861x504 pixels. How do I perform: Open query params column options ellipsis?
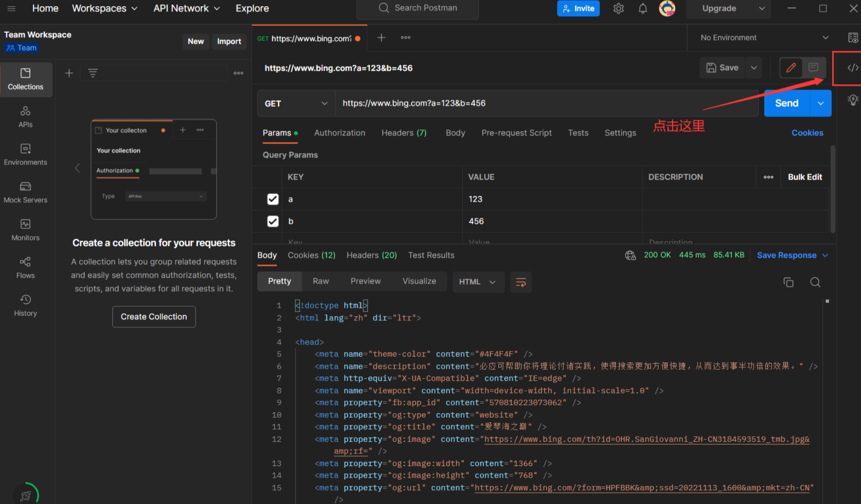click(768, 177)
